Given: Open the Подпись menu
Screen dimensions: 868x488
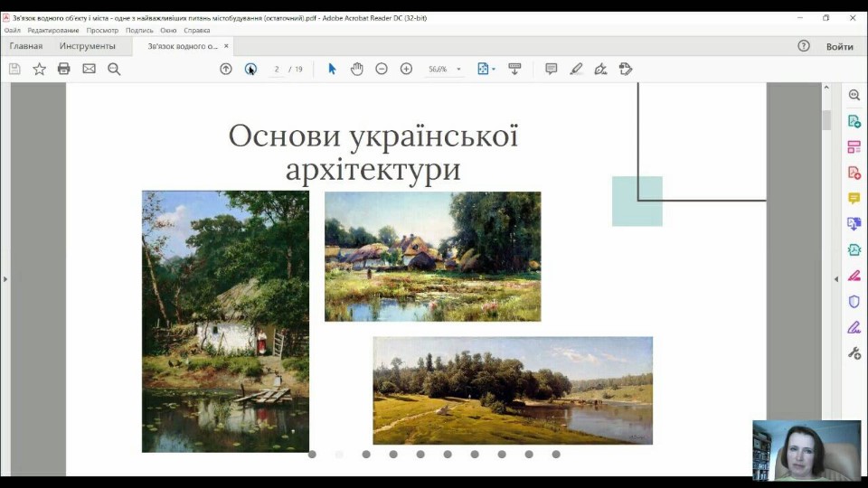Looking at the screenshot, I should [x=139, y=31].
